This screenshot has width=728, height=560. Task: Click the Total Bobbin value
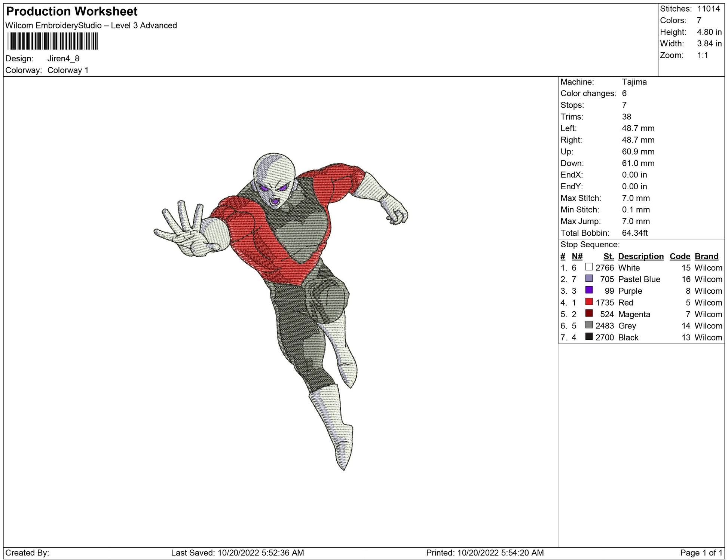[x=634, y=233]
